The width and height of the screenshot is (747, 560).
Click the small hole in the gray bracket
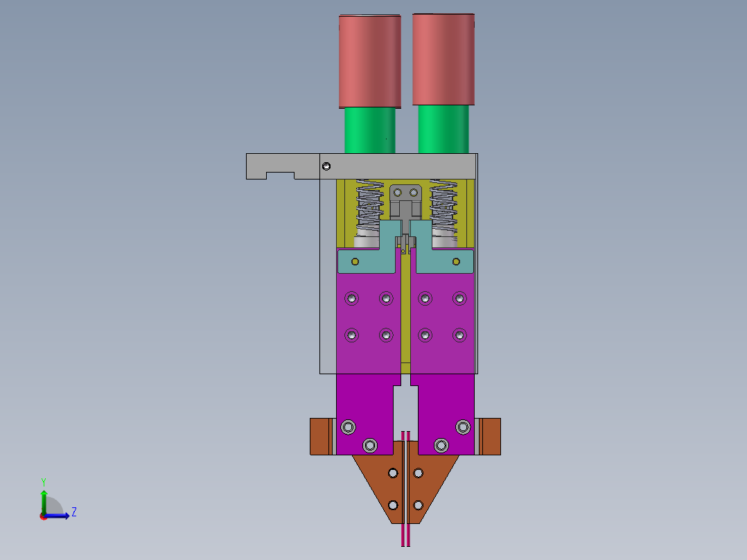click(326, 166)
